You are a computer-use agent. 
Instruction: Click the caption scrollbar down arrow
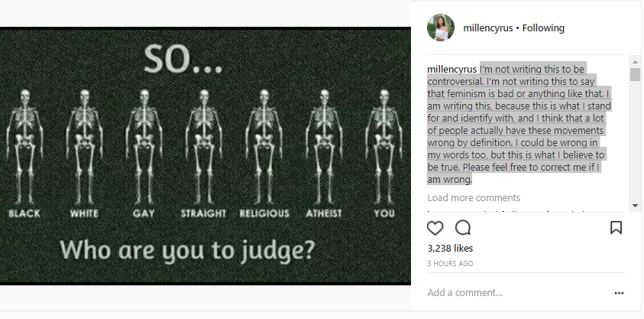coord(635,205)
